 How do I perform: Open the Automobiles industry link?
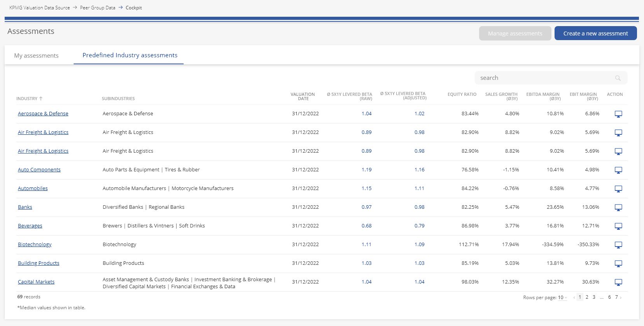33,189
